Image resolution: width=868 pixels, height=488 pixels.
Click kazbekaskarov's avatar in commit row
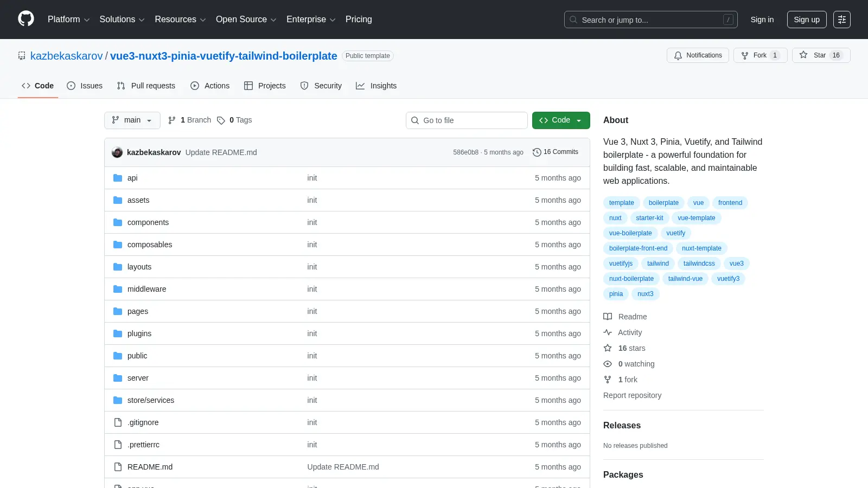coord(117,152)
